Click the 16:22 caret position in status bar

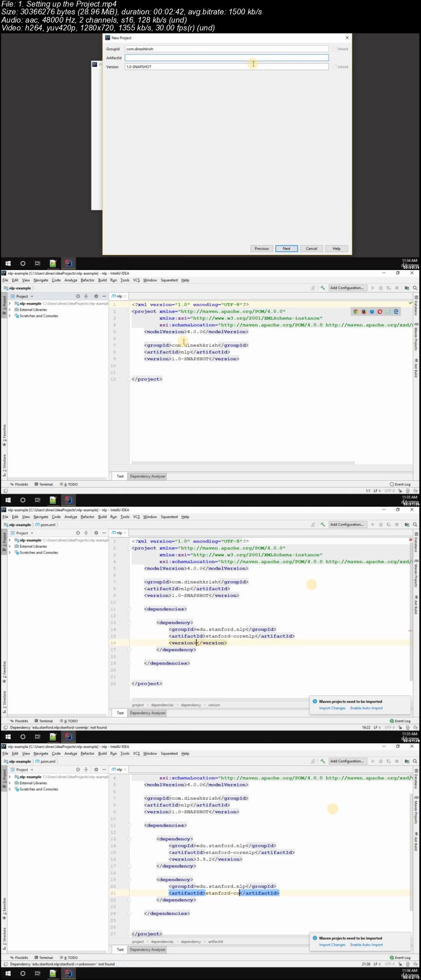point(366,728)
